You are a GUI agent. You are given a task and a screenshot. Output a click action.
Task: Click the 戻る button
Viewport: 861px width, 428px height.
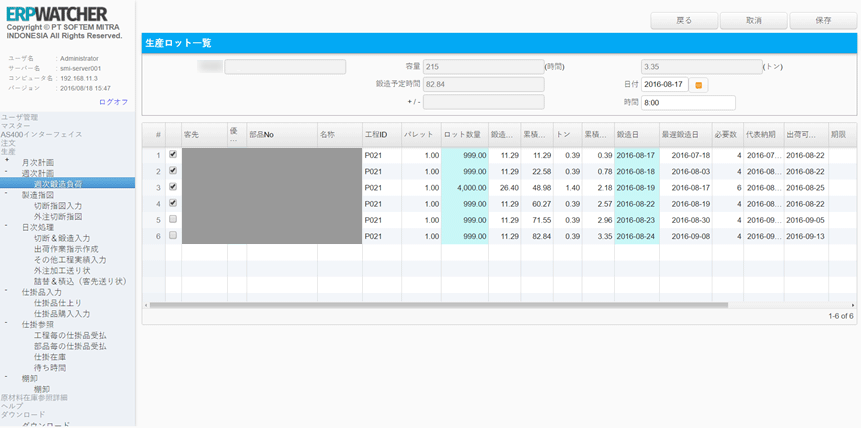(684, 21)
